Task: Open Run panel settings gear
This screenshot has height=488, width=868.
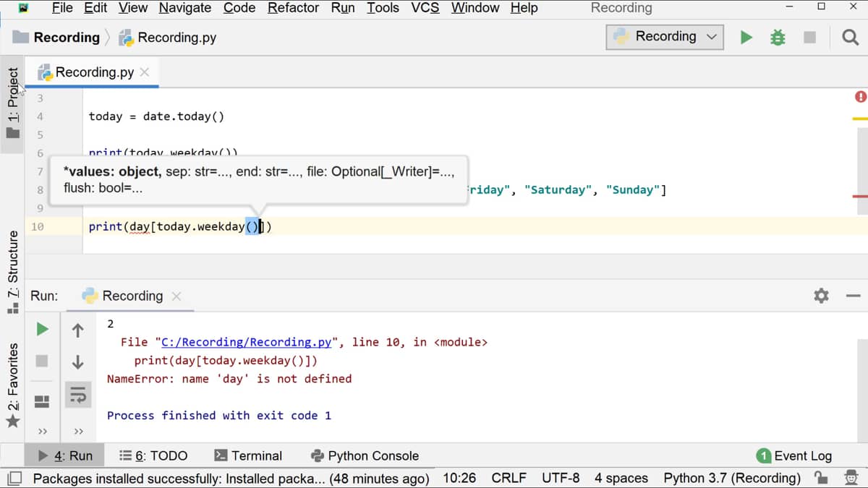Action: (x=821, y=296)
